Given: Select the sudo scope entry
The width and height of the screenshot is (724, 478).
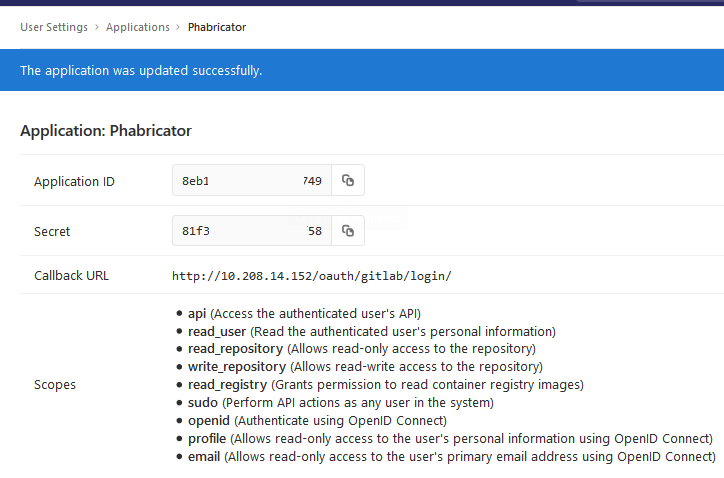Looking at the screenshot, I should tap(341, 403).
